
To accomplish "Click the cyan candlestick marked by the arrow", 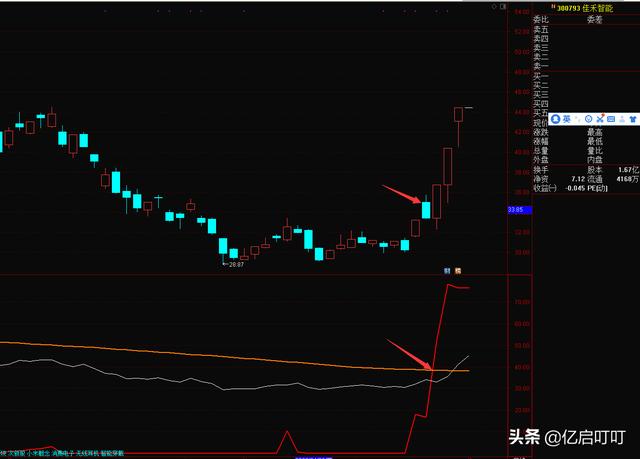I will coord(426,210).
